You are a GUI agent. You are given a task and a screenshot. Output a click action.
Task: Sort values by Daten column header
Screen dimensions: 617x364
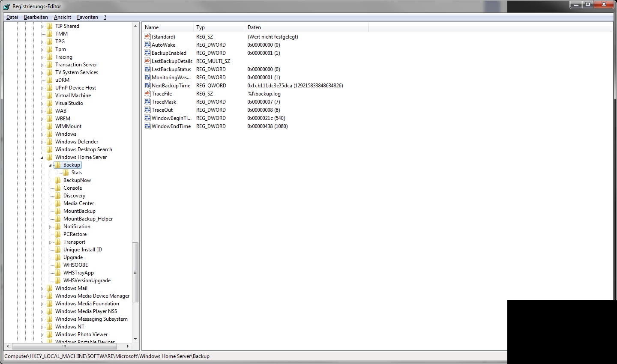(x=306, y=27)
